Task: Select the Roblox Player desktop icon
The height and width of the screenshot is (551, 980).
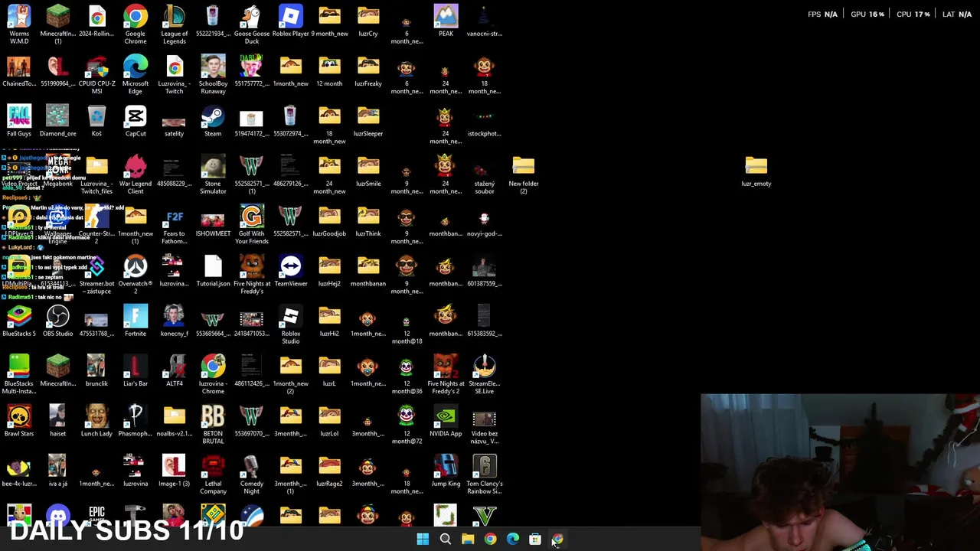Action: click(290, 21)
